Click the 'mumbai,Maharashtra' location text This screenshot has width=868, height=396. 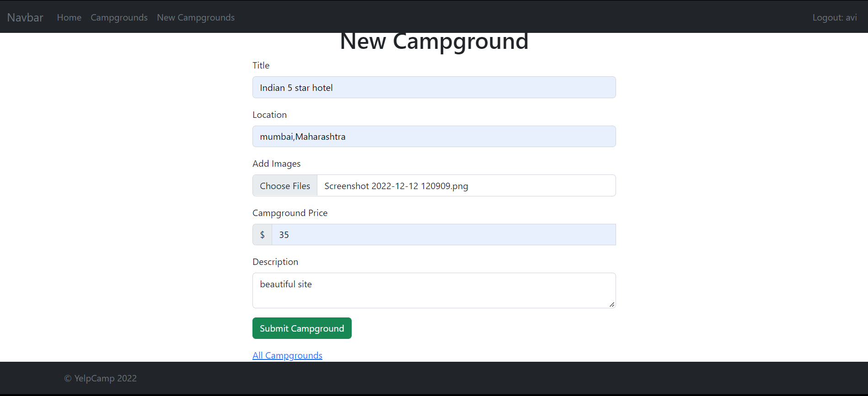(302, 136)
